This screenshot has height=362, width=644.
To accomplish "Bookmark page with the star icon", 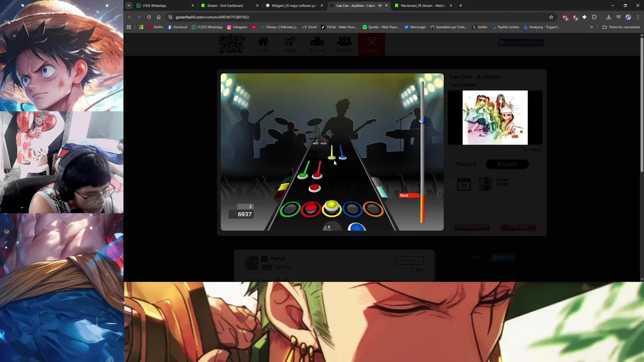I will coord(551,17).
